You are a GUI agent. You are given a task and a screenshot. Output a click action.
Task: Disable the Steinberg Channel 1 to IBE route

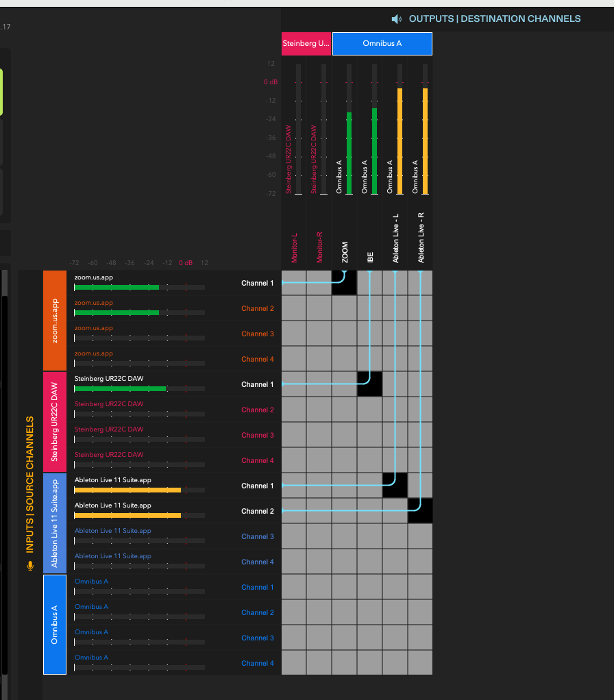[370, 384]
